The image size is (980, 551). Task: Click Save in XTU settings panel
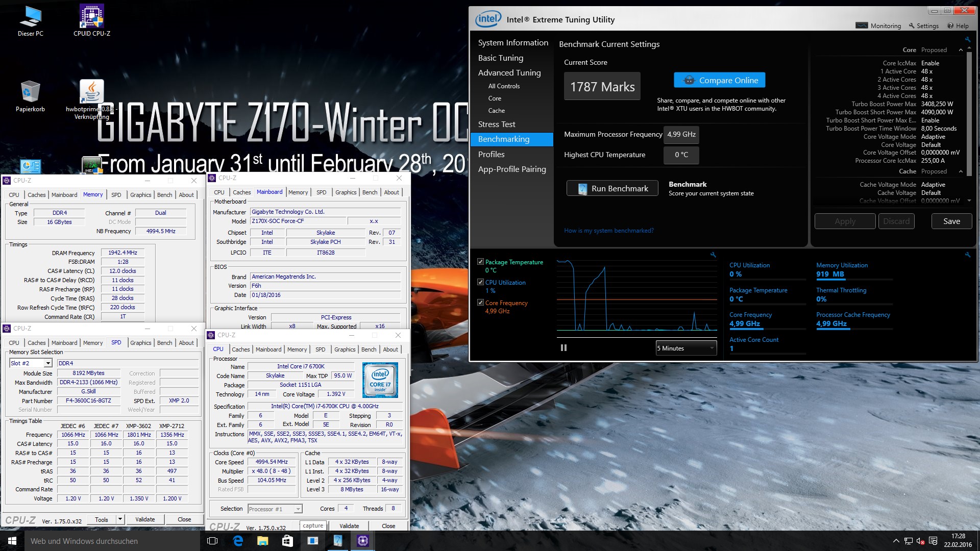tap(951, 221)
